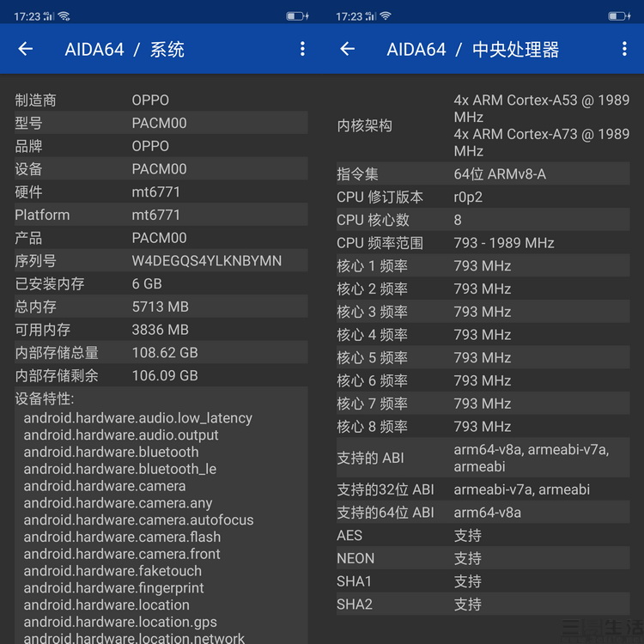Tap Wi-Fi status icon above 中央处理器 screen
Image resolution: width=644 pixels, height=644 pixels.
click(386, 16)
